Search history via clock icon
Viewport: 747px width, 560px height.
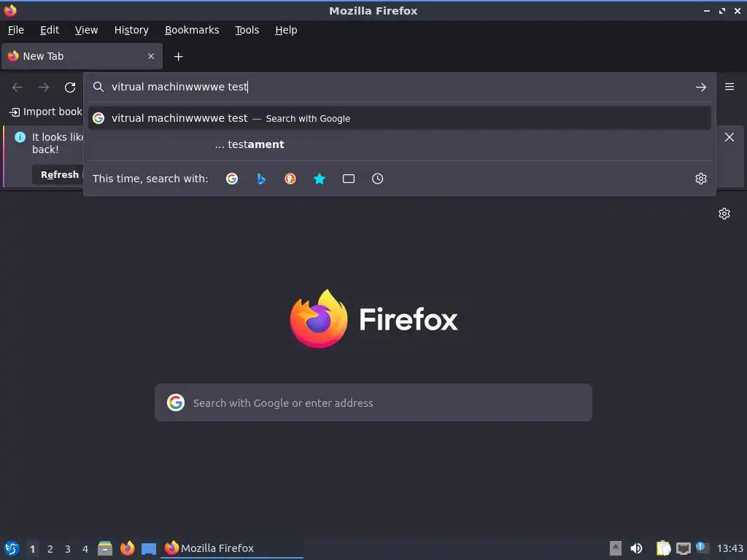pos(377,179)
